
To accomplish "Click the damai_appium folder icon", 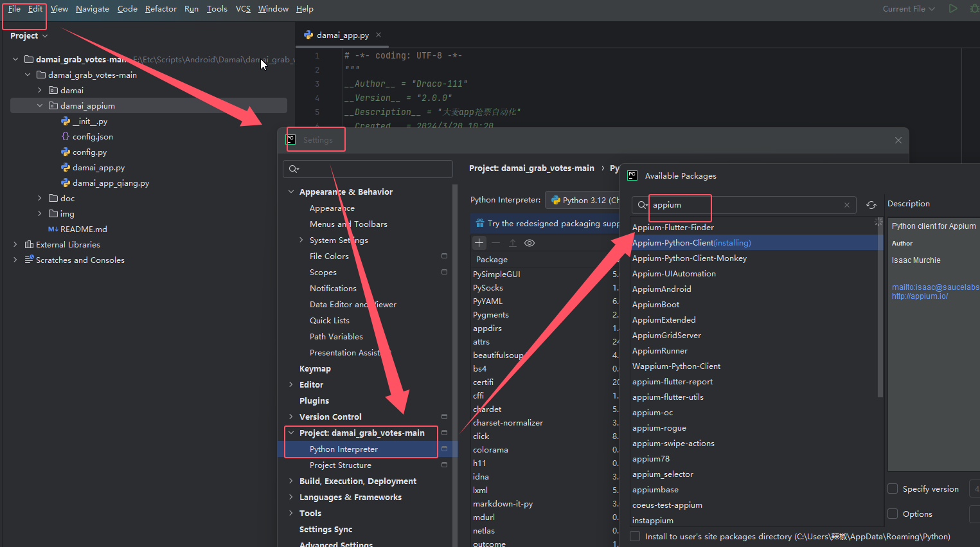I will [x=53, y=105].
